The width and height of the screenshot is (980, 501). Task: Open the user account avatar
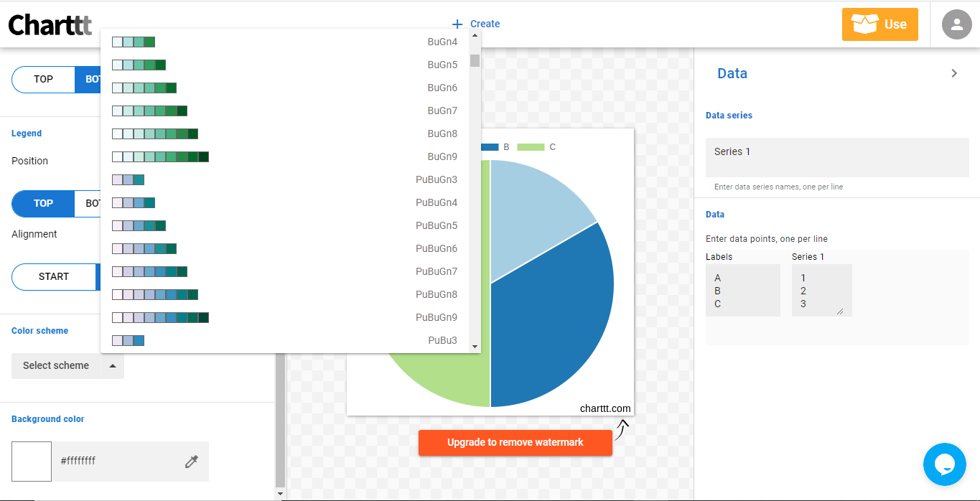click(x=956, y=24)
